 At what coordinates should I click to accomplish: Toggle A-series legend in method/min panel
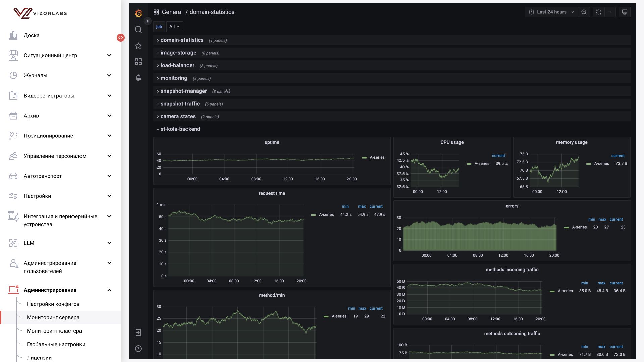[x=339, y=316]
